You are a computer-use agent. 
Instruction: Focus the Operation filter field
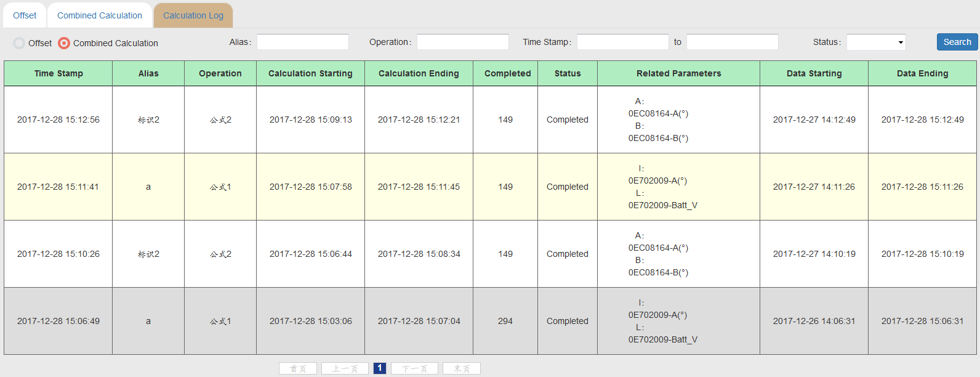tap(463, 42)
